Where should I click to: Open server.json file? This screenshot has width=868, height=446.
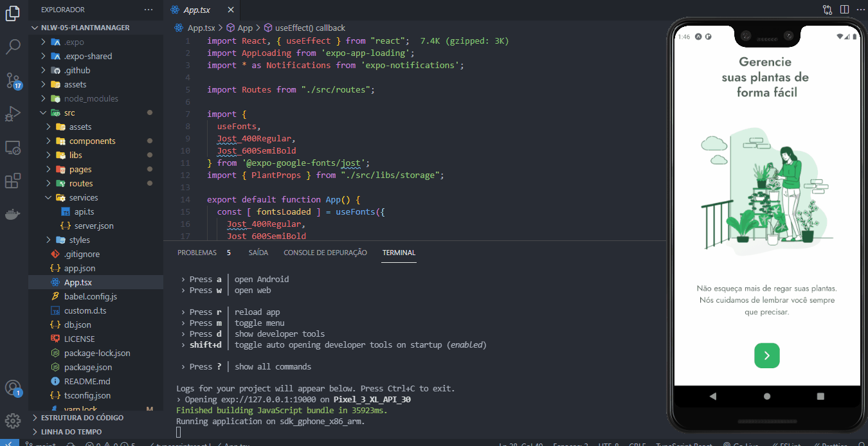96,226
